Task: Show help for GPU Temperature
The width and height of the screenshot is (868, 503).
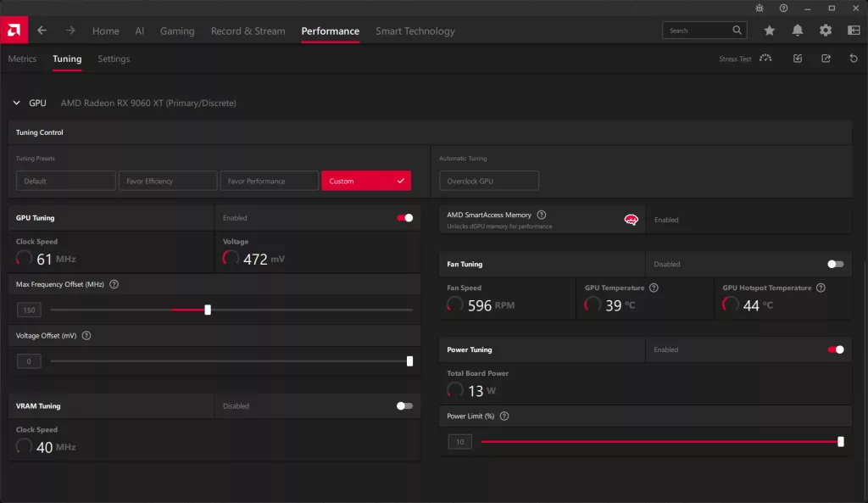Action: click(x=654, y=288)
